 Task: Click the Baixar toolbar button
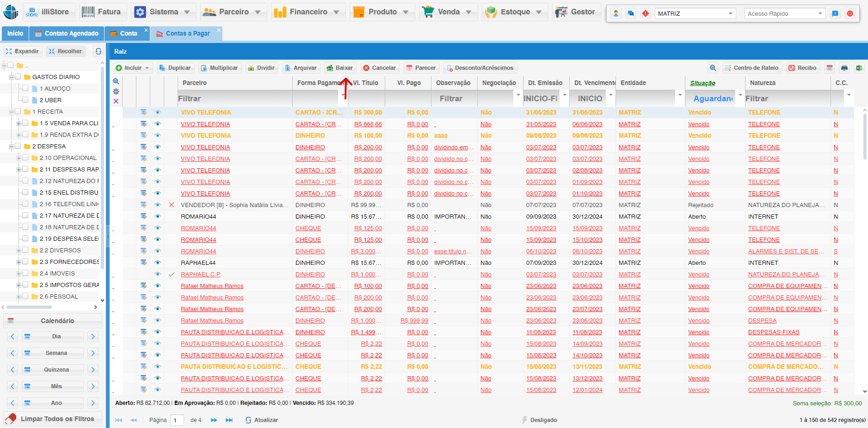coord(340,68)
